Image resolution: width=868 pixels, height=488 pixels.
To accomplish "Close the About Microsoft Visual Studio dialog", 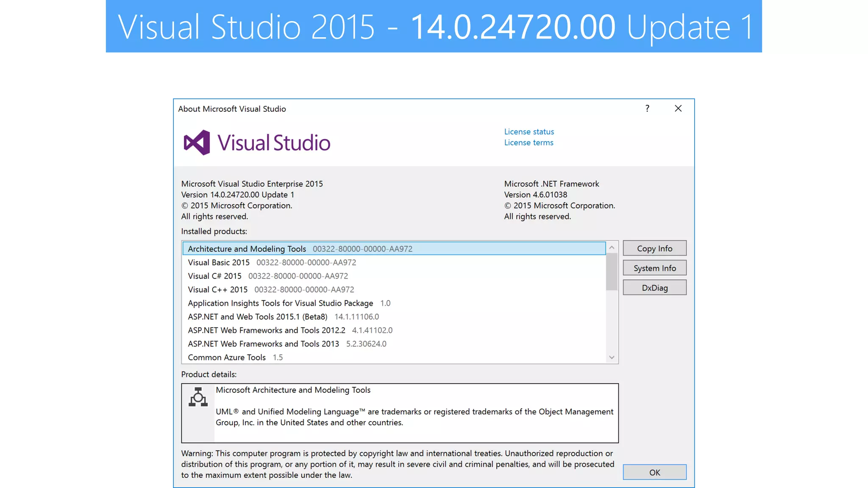I will [678, 108].
